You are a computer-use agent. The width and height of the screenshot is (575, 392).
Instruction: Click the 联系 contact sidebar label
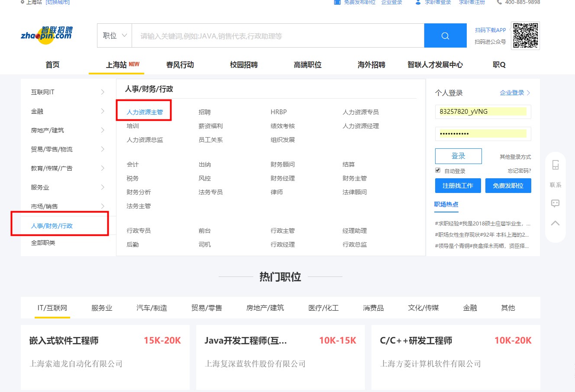pos(555,184)
